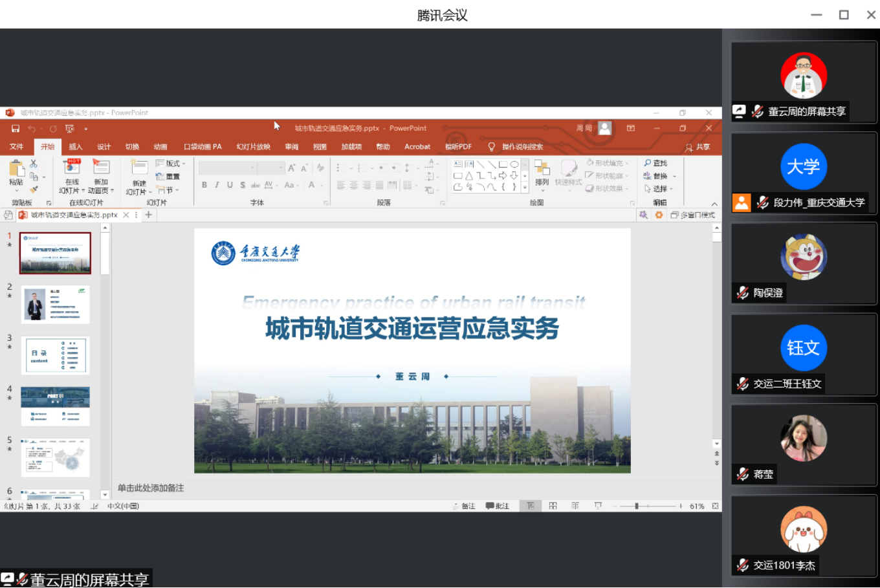Click the Cut scissors icon
Viewport: 880px width, 588px height.
(34, 164)
